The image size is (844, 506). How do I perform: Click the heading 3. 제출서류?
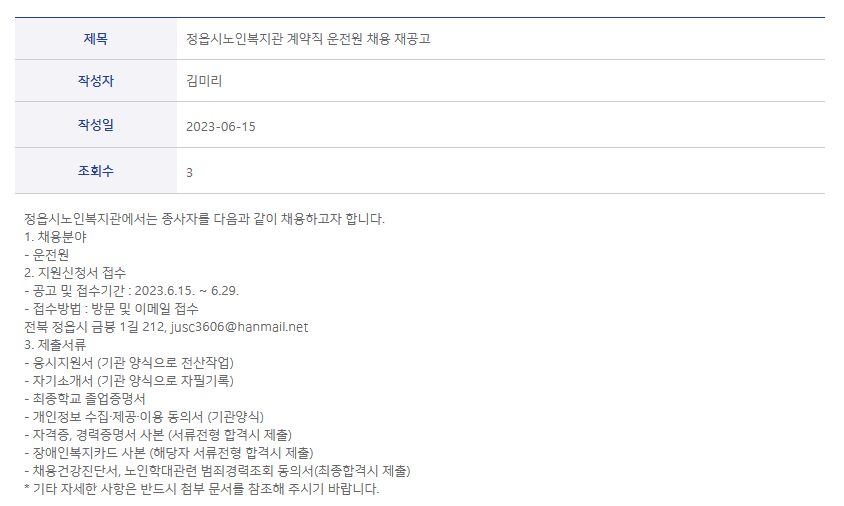pos(55,345)
